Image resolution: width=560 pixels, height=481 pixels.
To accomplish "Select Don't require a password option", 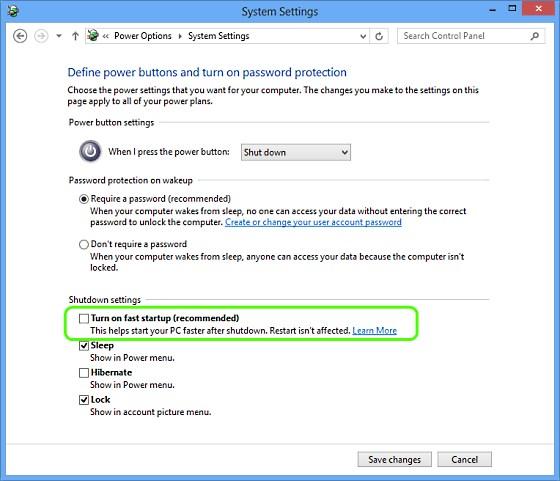I will point(84,245).
